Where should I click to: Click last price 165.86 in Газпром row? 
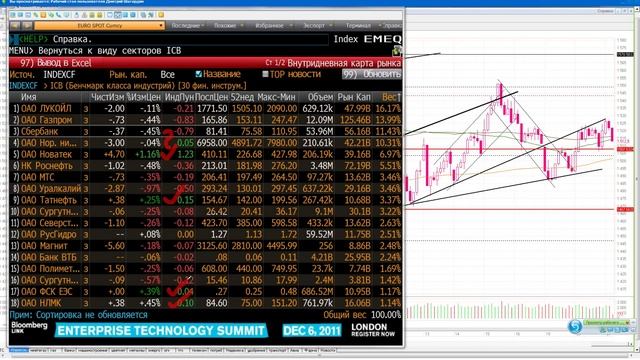(x=214, y=120)
